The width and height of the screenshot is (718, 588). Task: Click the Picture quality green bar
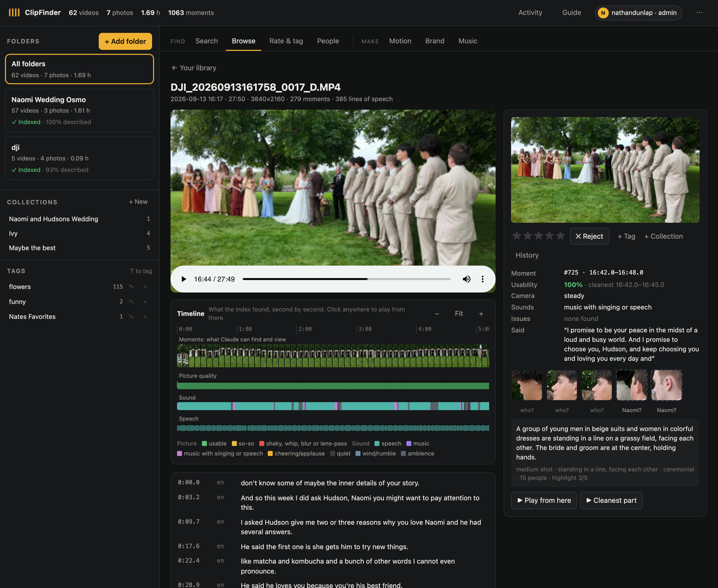(x=333, y=386)
